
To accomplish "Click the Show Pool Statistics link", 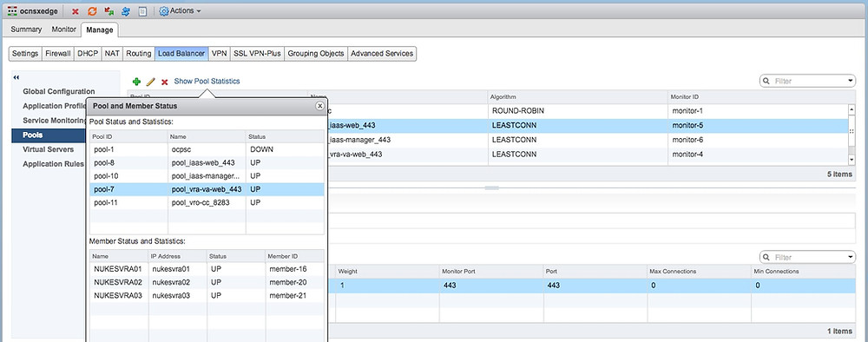I will [x=207, y=82].
